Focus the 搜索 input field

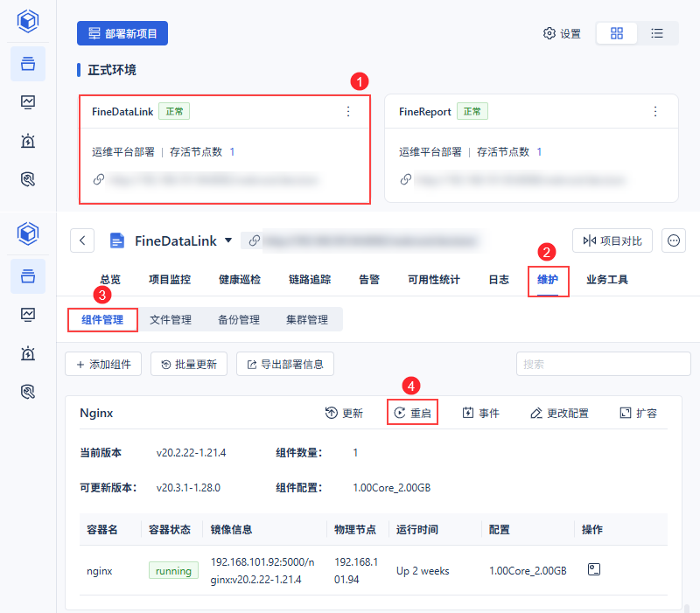click(604, 364)
